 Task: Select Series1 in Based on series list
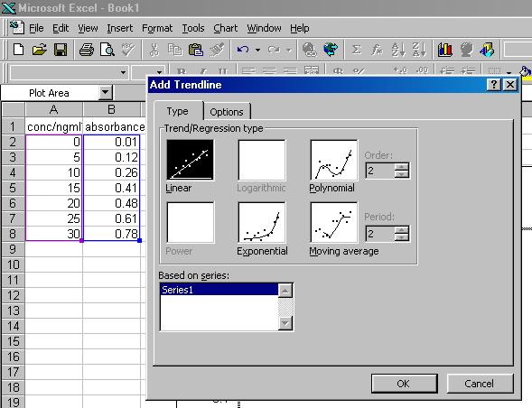tap(219, 290)
